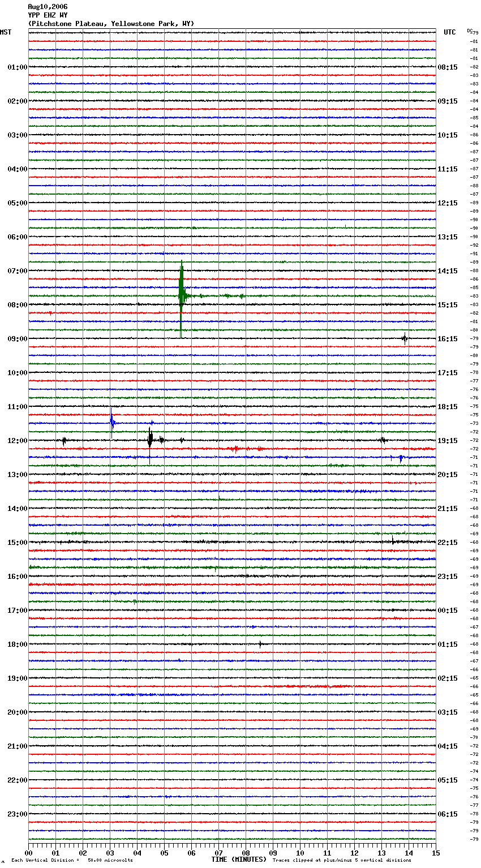This screenshot has width=481, height=868.
Task: Click the Pitchstone Plateau, Yellowstone Park location title
Action: tap(111, 24)
